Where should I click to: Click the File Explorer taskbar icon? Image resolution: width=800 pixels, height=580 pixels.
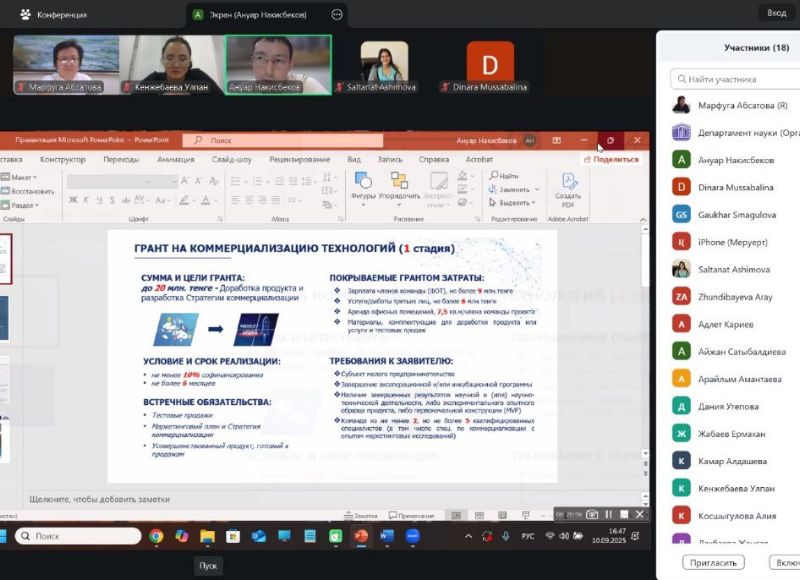point(207,537)
